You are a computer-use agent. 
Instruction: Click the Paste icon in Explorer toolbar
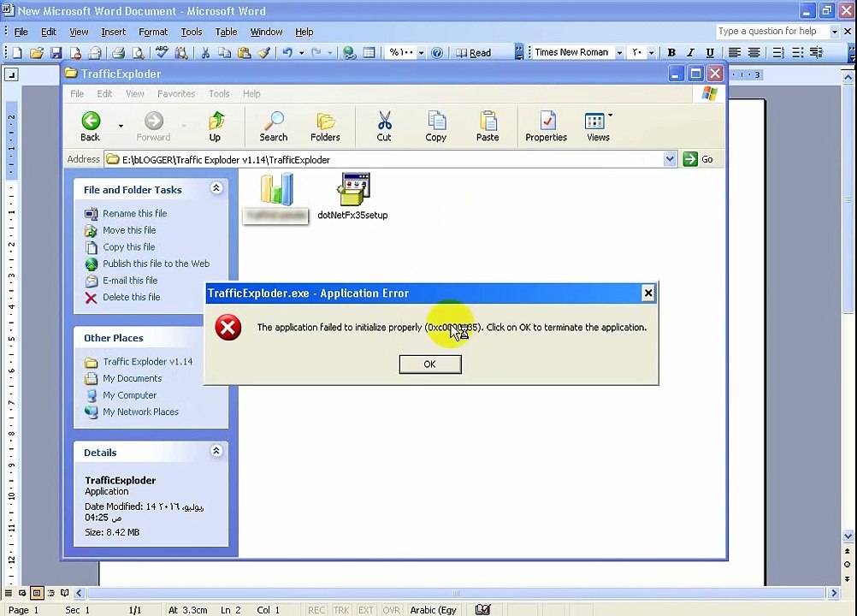click(488, 127)
